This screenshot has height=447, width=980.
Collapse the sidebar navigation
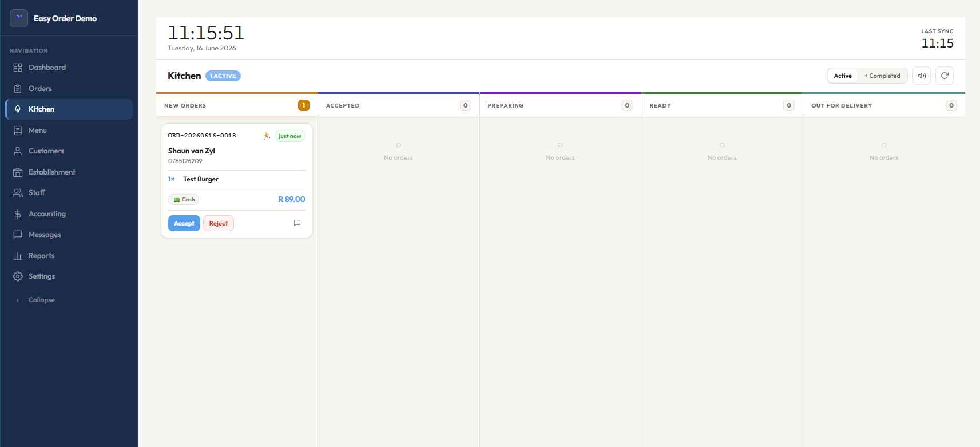[69, 300]
